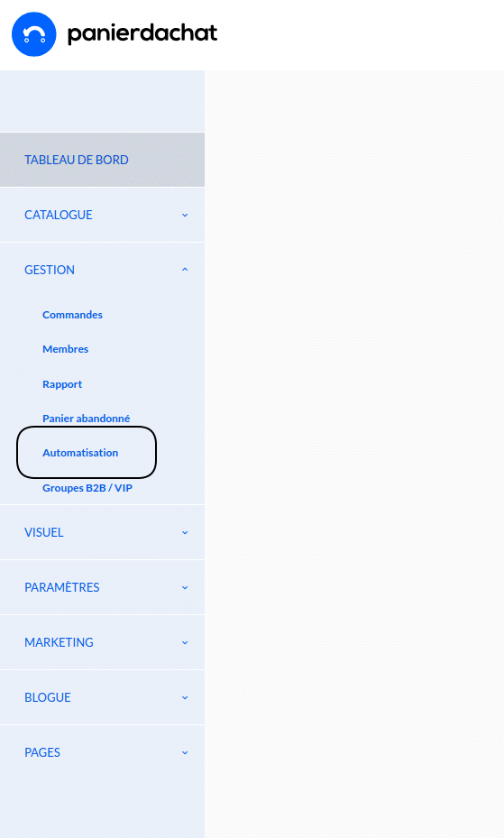Expand the MARKETING dropdown chevron
Viewport: 504px width, 838px height.
[185, 642]
